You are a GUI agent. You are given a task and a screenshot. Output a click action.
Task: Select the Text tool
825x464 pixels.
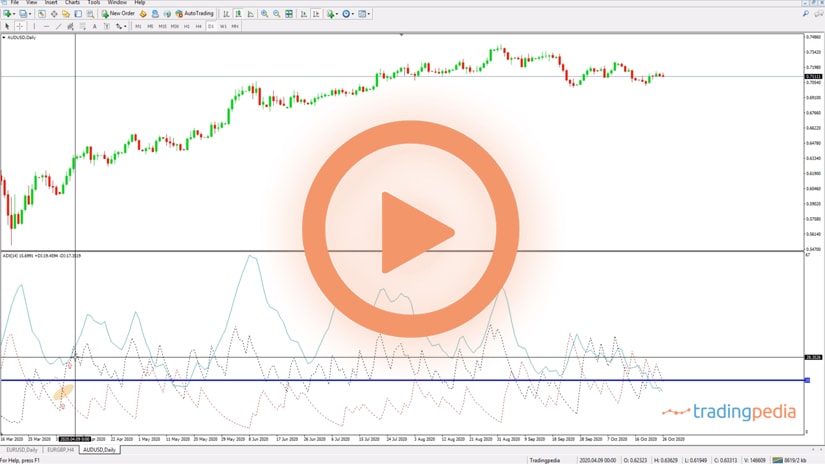click(95, 26)
